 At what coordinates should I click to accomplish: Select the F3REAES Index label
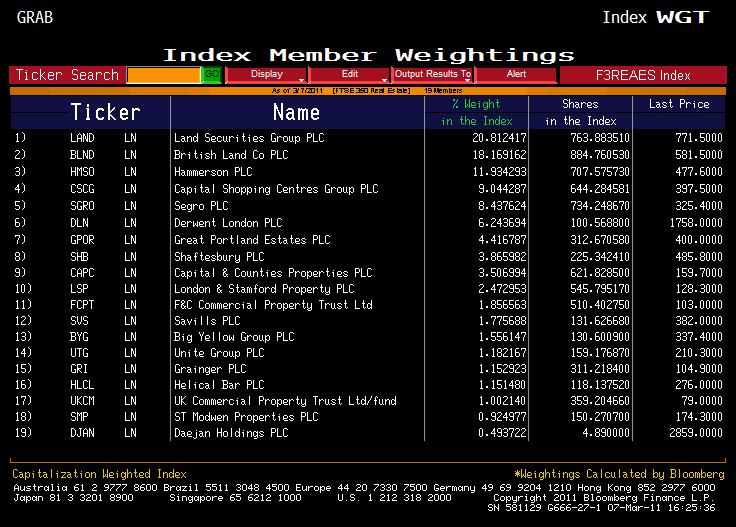point(643,75)
